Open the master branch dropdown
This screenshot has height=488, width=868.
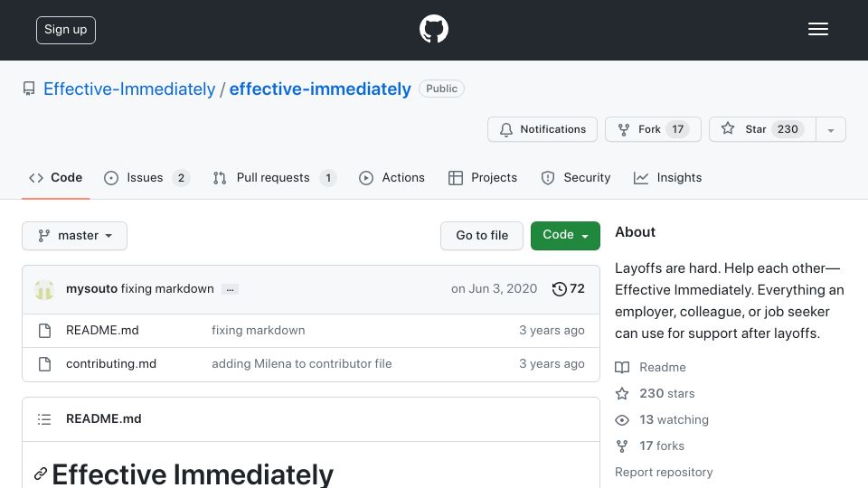click(x=75, y=236)
